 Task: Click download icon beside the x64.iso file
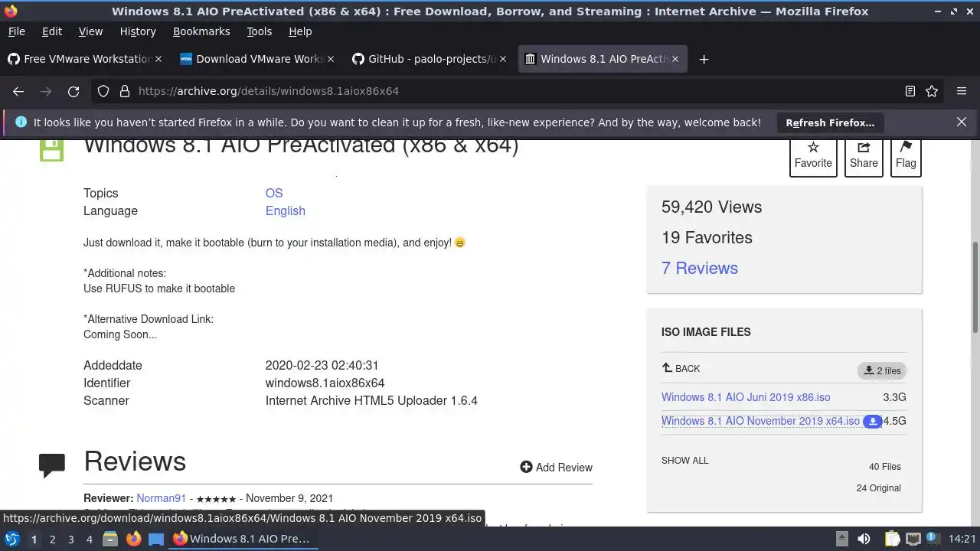pos(872,422)
